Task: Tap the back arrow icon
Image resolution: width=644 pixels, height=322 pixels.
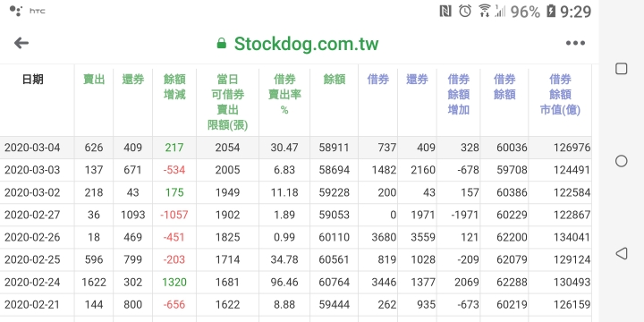Action: click(x=21, y=43)
